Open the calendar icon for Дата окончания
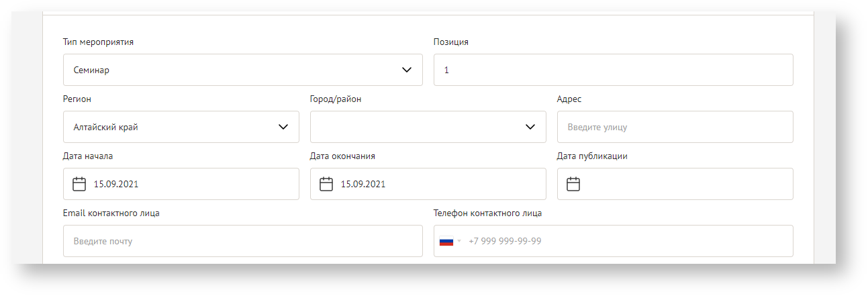The width and height of the screenshot is (868, 296). (x=326, y=184)
